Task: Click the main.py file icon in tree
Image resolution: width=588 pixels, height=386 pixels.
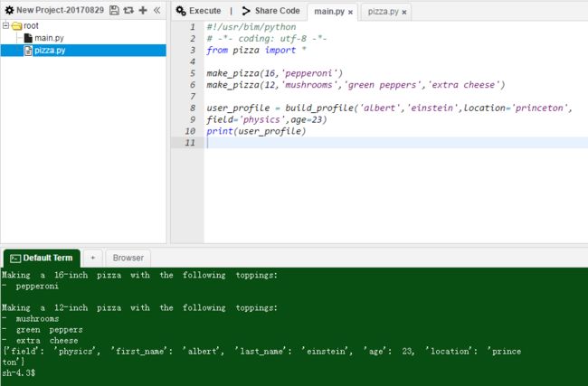Action: 28,38
